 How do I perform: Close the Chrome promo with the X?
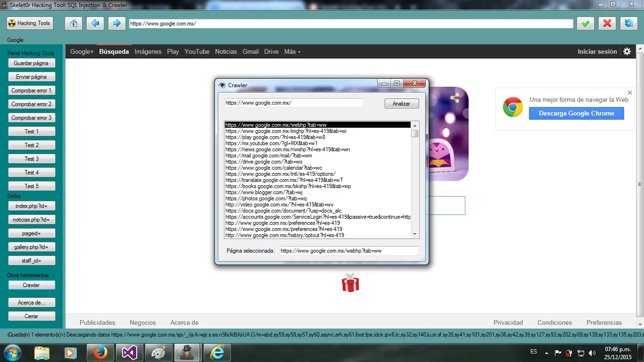coord(630,92)
